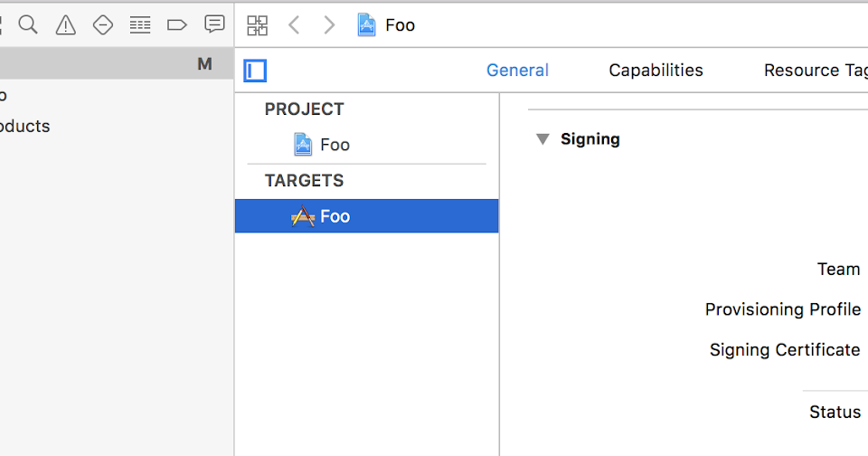Screen dimensions: 868x456
Task: Open the Test navigator diamond icon
Action: click(103, 25)
